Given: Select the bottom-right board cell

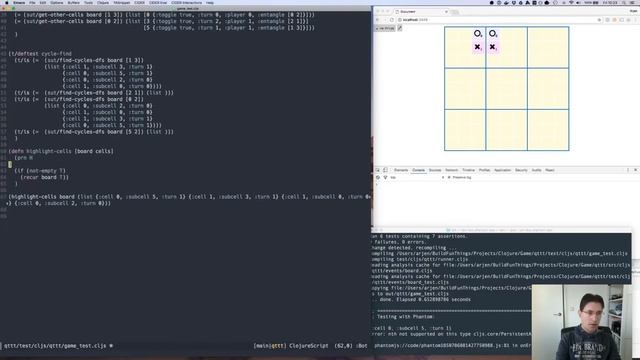Looking at the screenshot, I should click(548, 130).
